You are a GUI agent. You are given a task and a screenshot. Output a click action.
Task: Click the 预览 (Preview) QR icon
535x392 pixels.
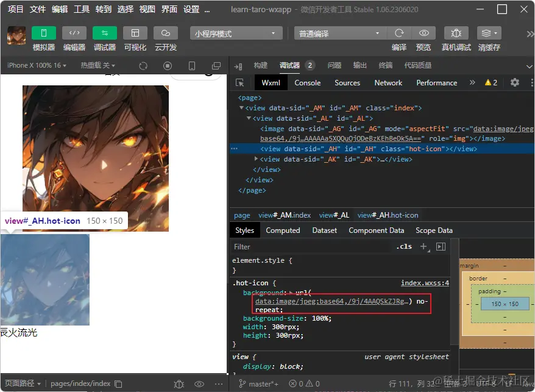(423, 33)
